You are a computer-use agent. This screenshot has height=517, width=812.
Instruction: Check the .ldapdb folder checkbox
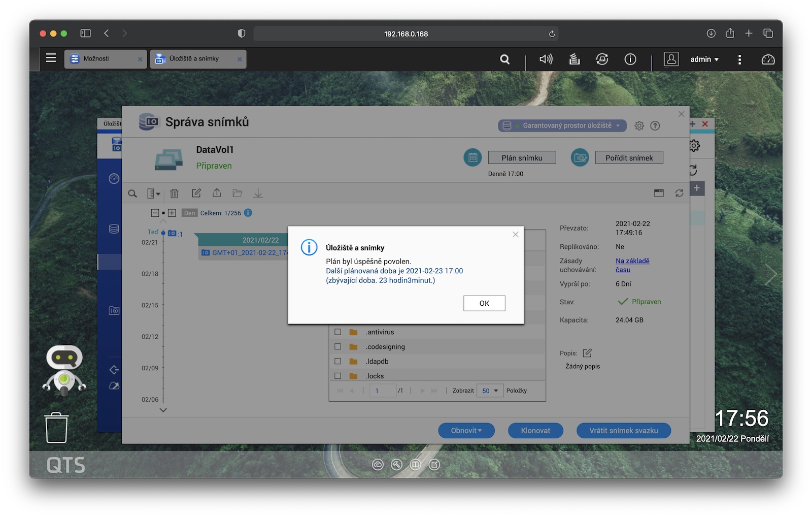tap(337, 362)
